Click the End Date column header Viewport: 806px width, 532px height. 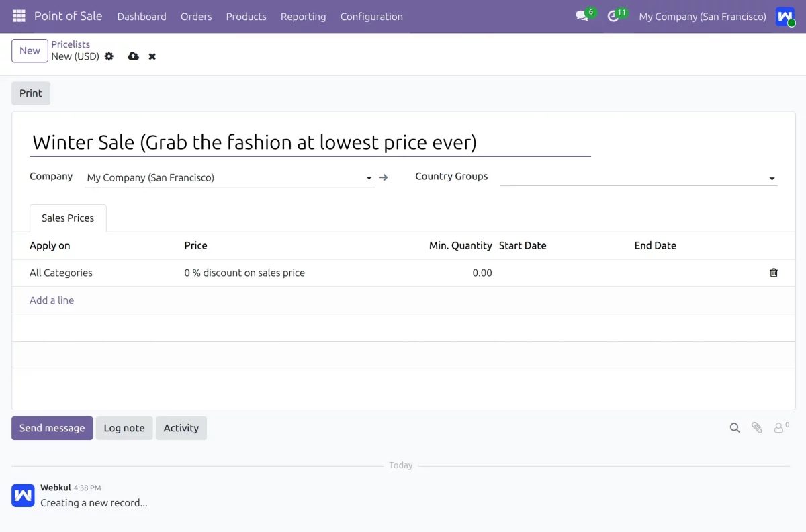click(x=655, y=246)
